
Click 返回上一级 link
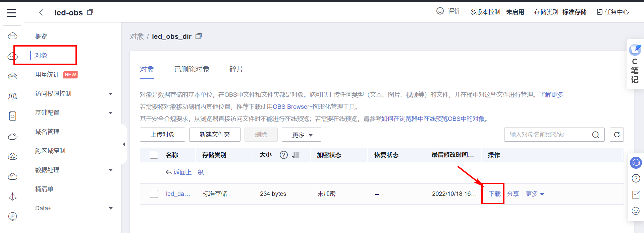click(185, 172)
